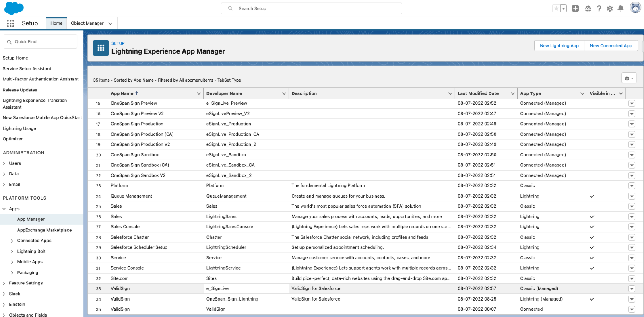Open the Salesforce Help question mark
Screen dimensions: 644x317
coord(599,8)
